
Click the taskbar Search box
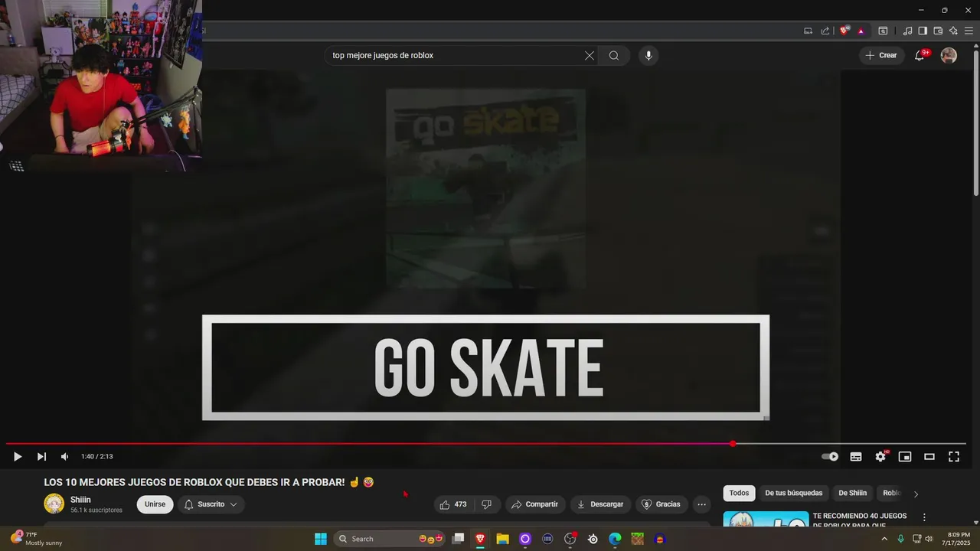pos(391,539)
